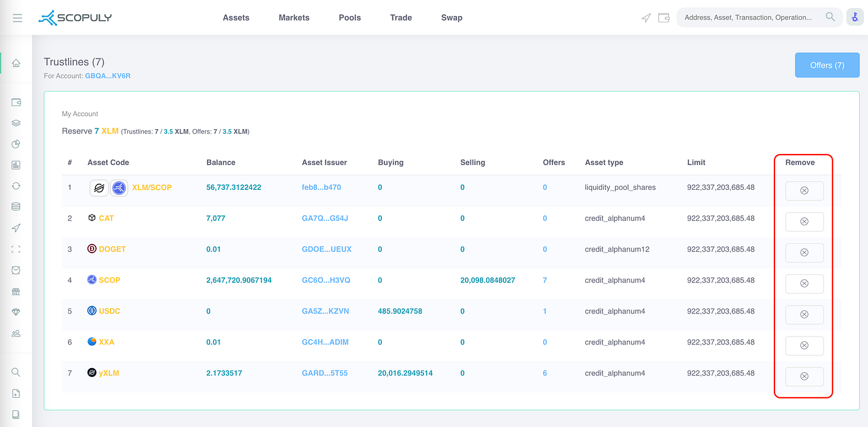Open the wallet icon in header
This screenshot has width=868, height=427.
[663, 18]
